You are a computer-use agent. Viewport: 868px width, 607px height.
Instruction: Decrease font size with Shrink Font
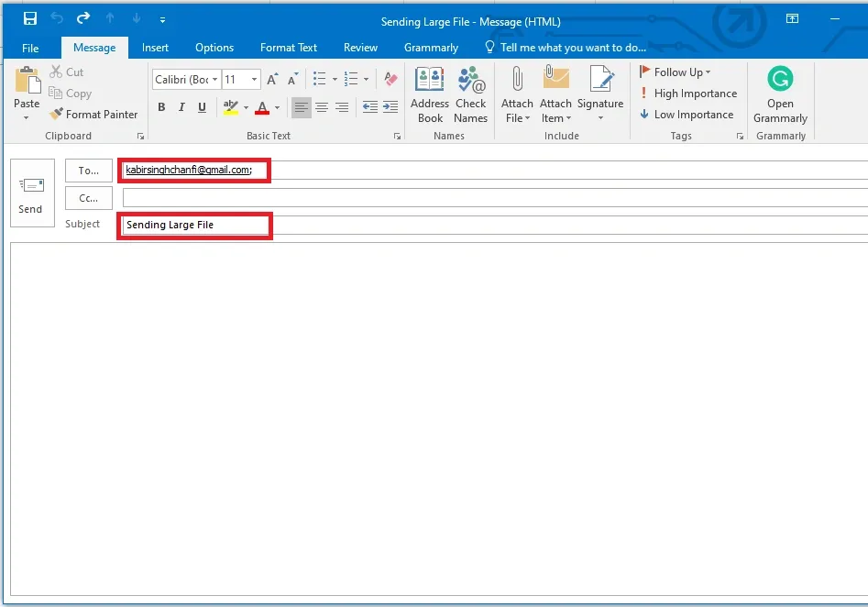point(292,79)
